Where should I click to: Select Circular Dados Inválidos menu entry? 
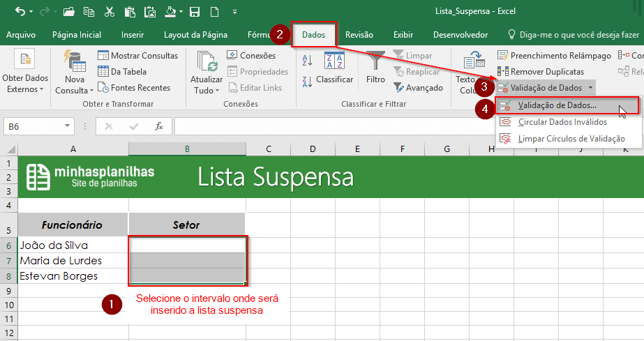[569, 122]
